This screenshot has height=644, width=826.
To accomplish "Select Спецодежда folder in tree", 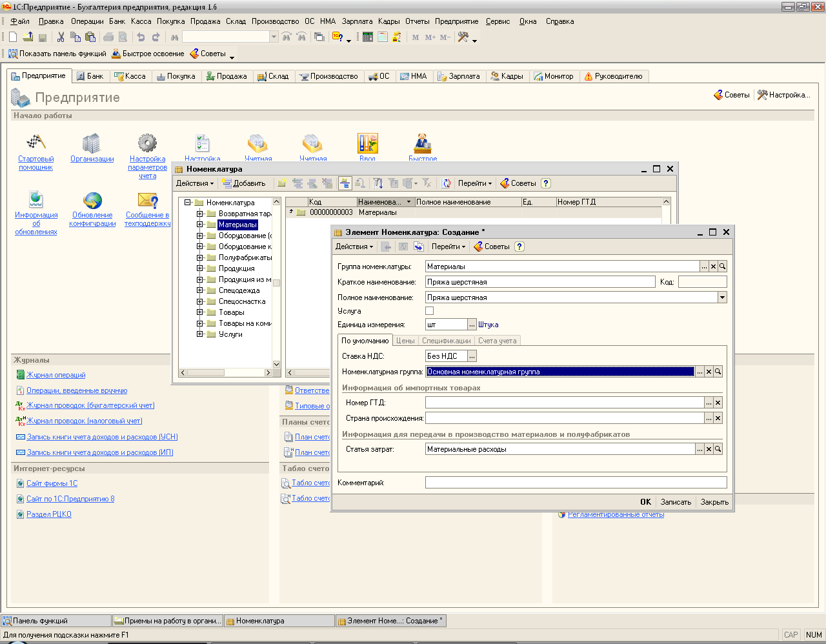I will click(x=239, y=290).
